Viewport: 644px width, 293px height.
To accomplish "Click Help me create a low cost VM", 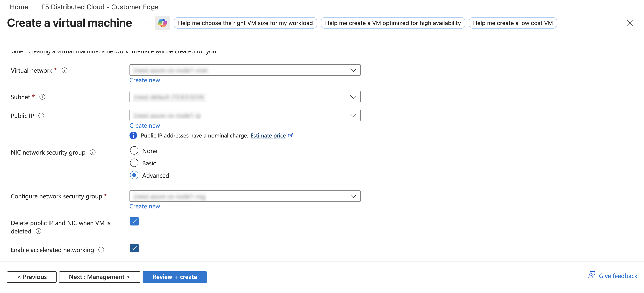I will coord(512,23).
